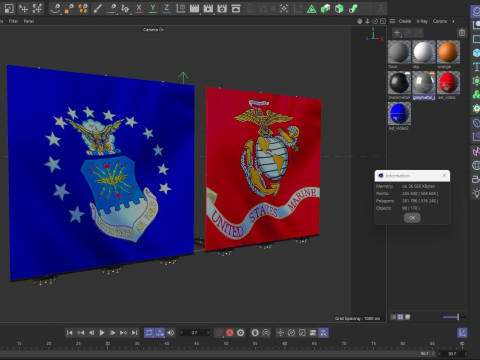Click the render to picture viewer icon
The height and width of the screenshot is (360, 480).
click(x=208, y=8)
